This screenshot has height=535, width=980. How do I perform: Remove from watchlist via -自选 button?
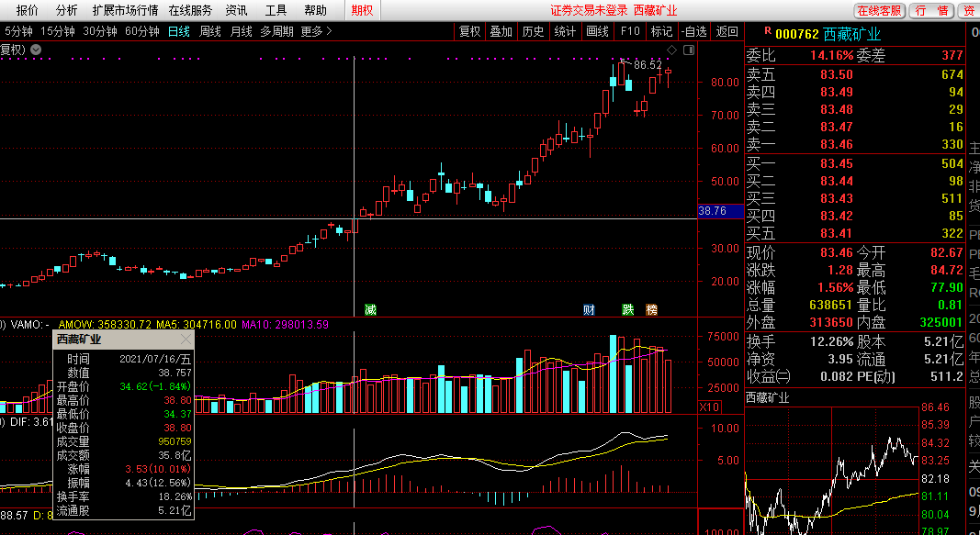coord(694,31)
